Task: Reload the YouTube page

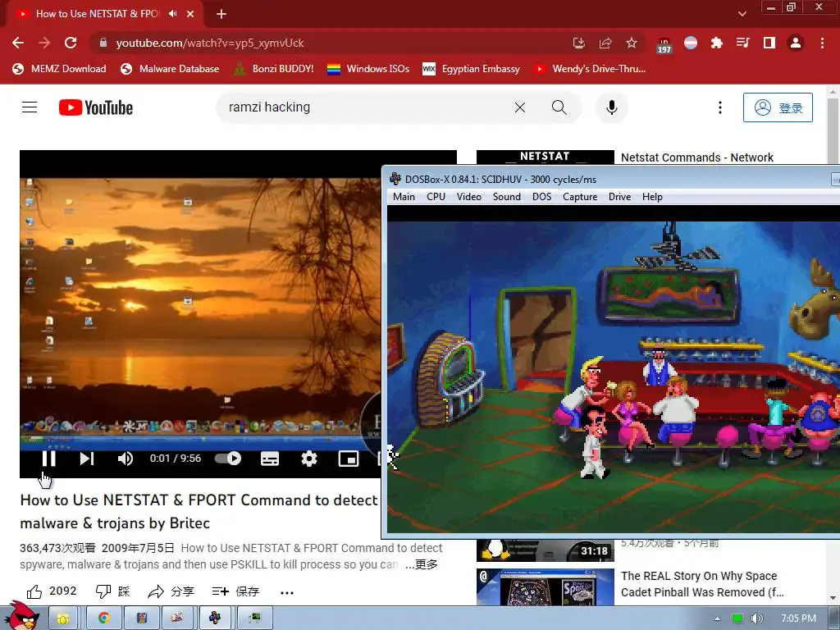Action: pos(71,43)
